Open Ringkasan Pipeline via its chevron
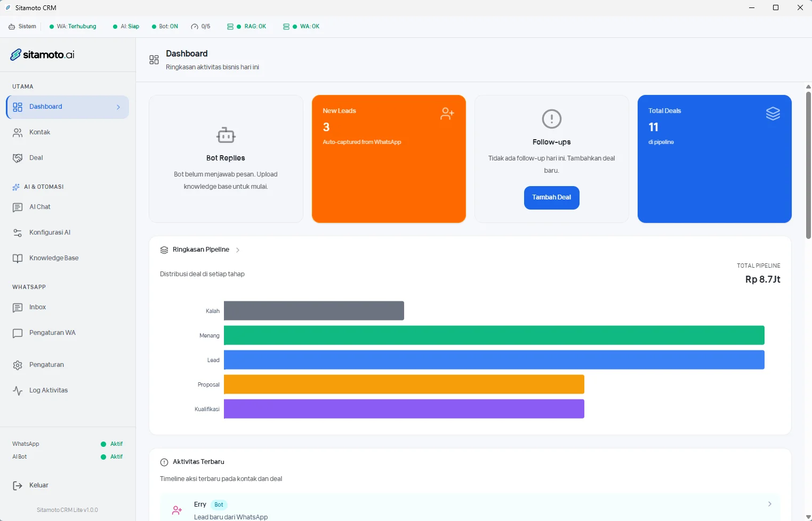The height and width of the screenshot is (521, 812). coord(238,250)
